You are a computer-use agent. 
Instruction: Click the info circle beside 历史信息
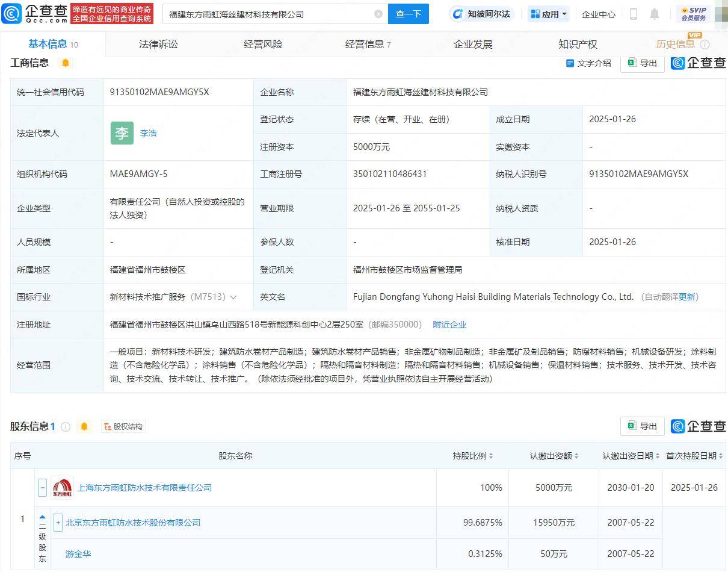coord(705,44)
